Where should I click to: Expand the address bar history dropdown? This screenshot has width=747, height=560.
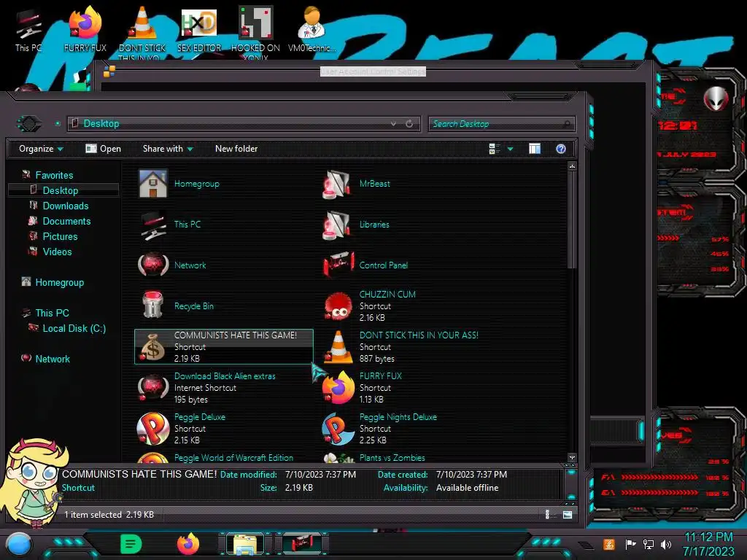pos(393,124)
